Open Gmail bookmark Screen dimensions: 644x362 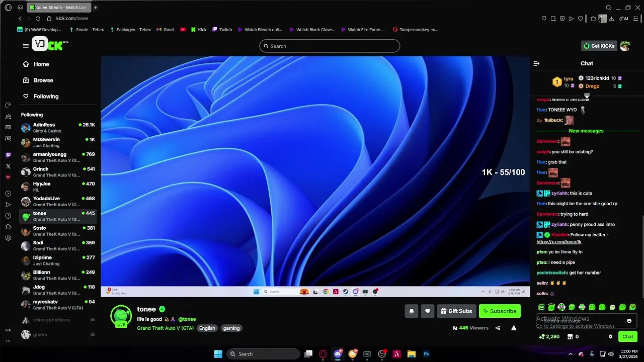165,30
